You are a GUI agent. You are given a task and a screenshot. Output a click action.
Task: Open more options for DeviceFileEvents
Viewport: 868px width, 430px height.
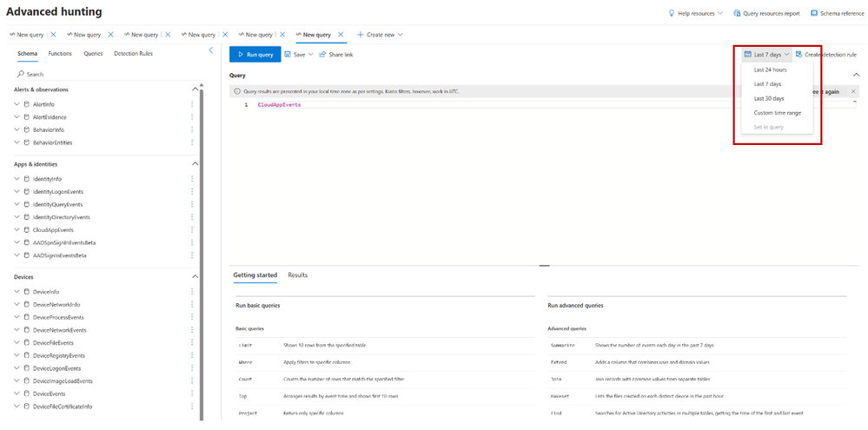point(192,342)
